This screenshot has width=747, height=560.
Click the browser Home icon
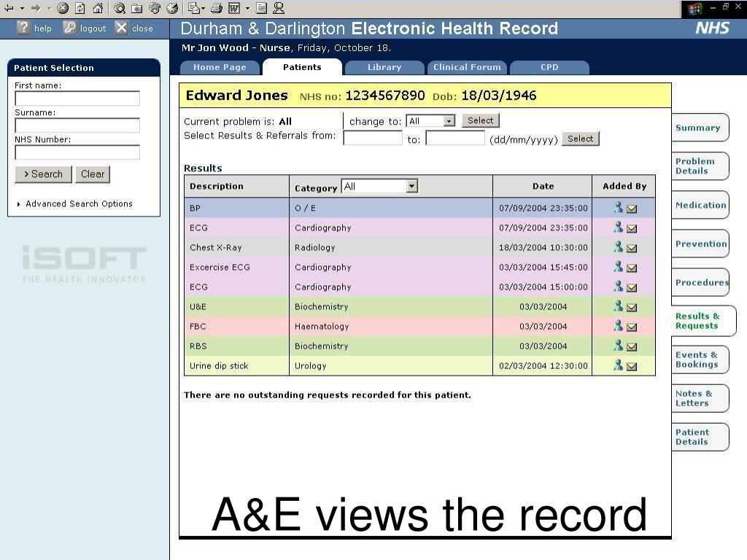point(98,7)
